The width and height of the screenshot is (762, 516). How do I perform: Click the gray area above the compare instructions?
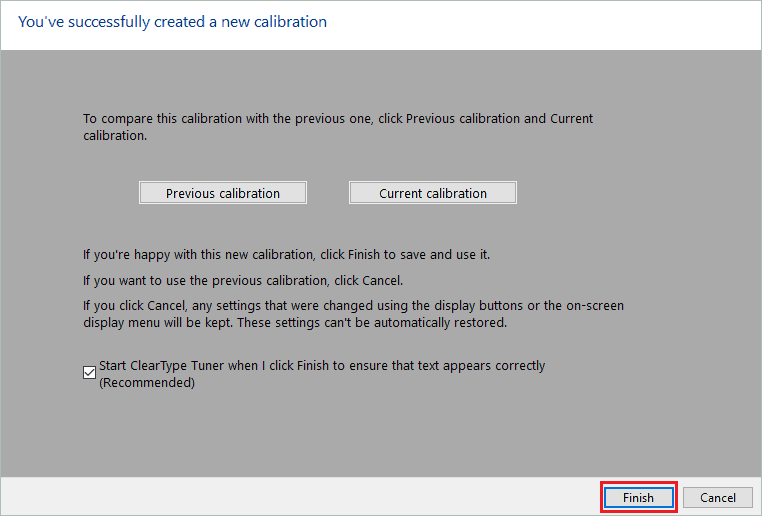click(x=380, y=80)
